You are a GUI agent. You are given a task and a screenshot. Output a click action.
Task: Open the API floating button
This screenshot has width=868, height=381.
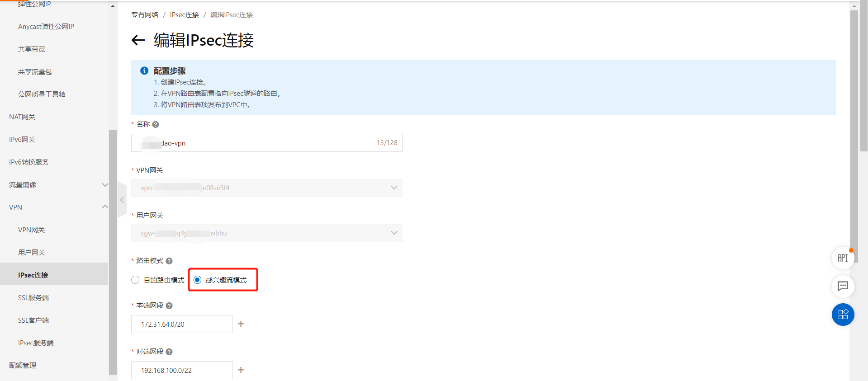tap(843, 258)
